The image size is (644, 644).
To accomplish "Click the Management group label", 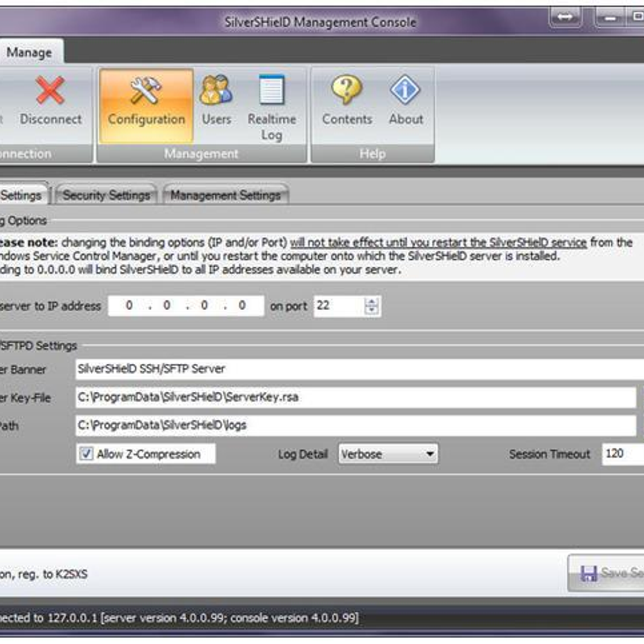I will 201,154.
